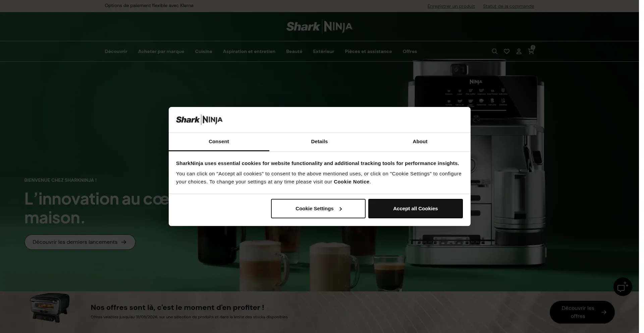The height and width of the screenshot is (333, 644).
Task: Open the Beauté menu
Action: [x=294, y=51]
